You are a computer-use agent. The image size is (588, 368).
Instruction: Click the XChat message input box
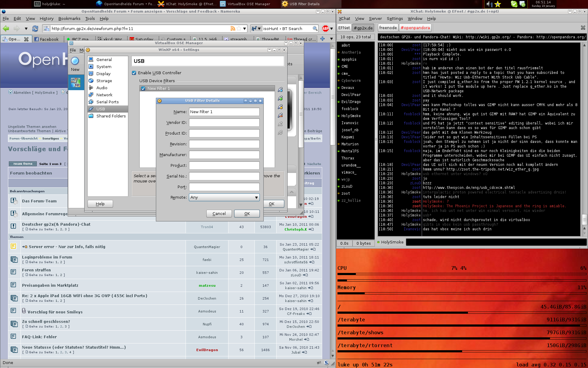pos(496,242)
